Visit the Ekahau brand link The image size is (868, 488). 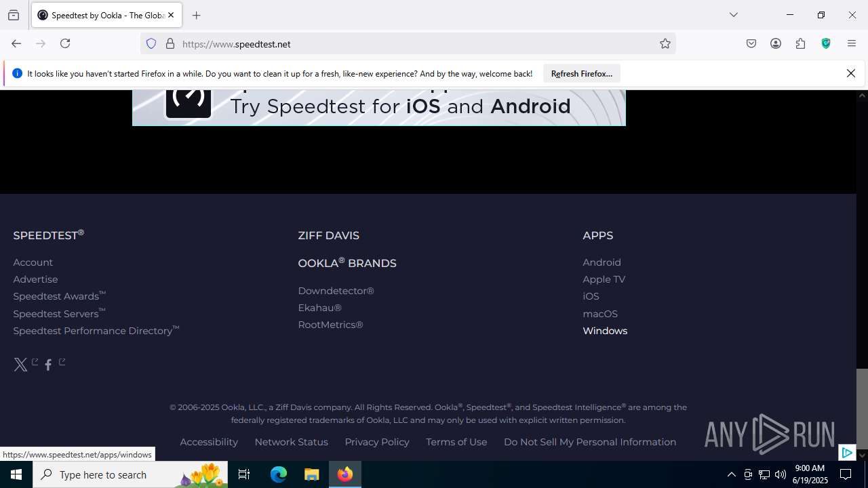click(x=319, y=308)
